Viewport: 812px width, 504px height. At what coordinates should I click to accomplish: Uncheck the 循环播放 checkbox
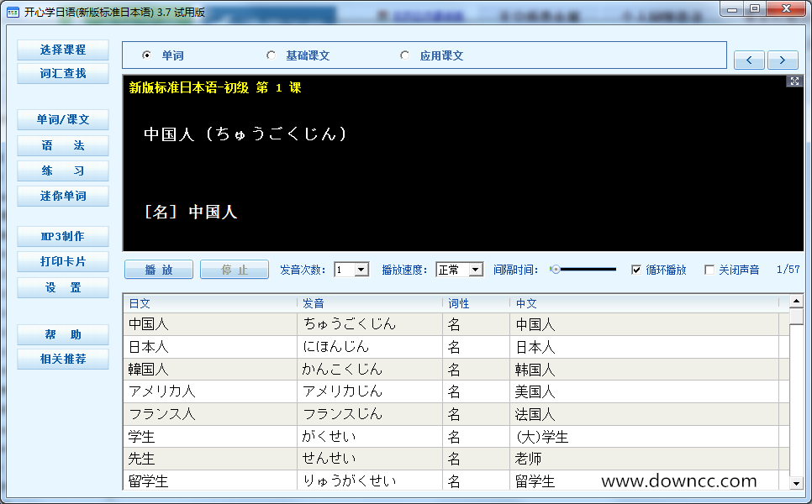pyautogui.click(x=636, y=270)
